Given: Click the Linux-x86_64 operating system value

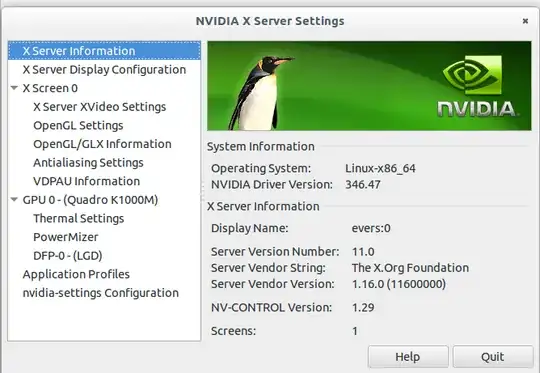Looking at the screenshot, I should pyautogui.click(x=380, y=168).
